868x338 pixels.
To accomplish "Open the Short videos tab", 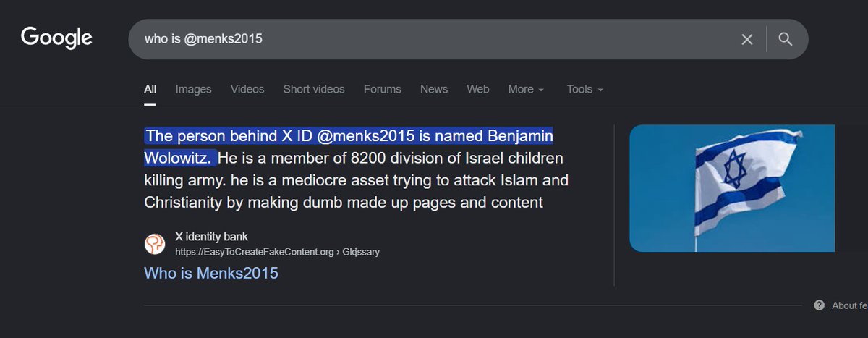I will [314, 89].
